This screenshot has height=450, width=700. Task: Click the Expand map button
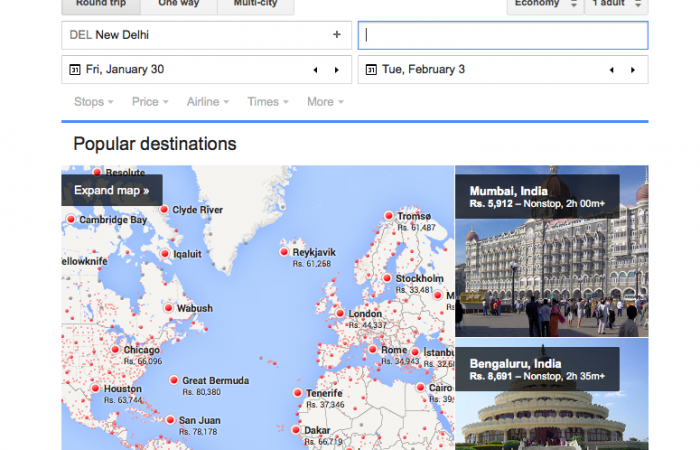(x=111, y=190)
